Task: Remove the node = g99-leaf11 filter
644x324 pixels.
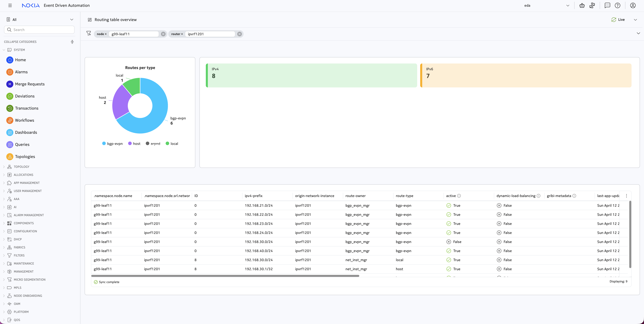Action: pyautogui.click(x=163, y=34)
